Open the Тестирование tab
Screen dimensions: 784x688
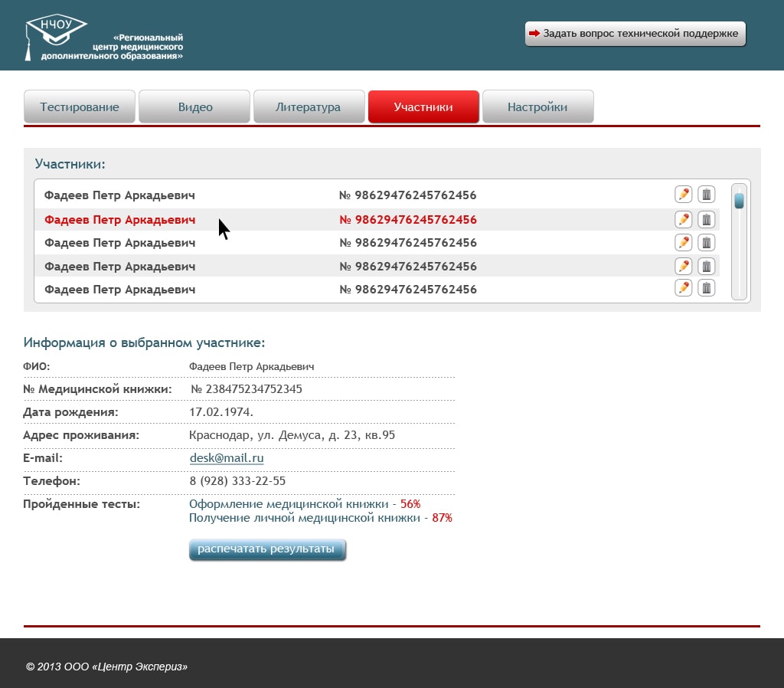(80, 106)
